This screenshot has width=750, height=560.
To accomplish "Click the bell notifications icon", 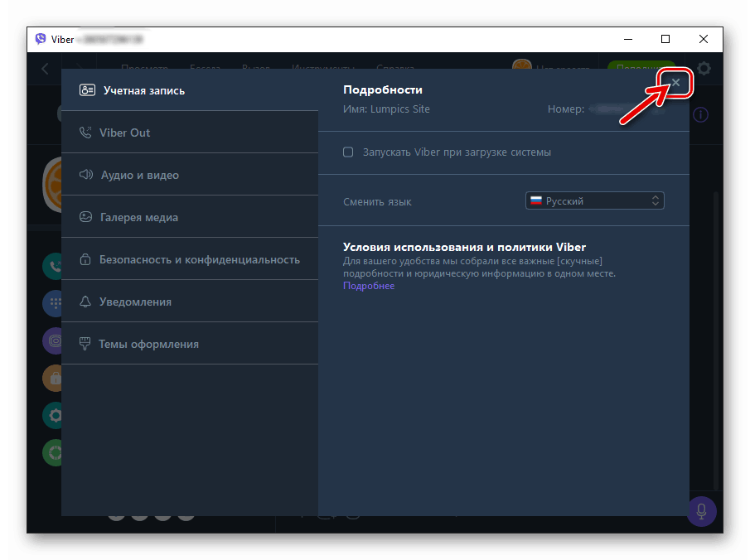I will (85, 302).
